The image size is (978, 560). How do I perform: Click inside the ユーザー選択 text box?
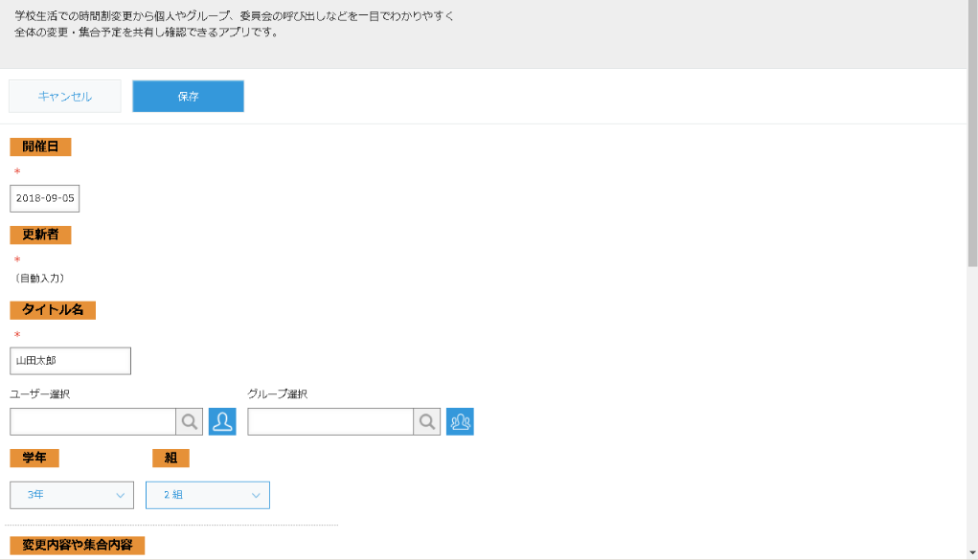click(x=91, y=421)
